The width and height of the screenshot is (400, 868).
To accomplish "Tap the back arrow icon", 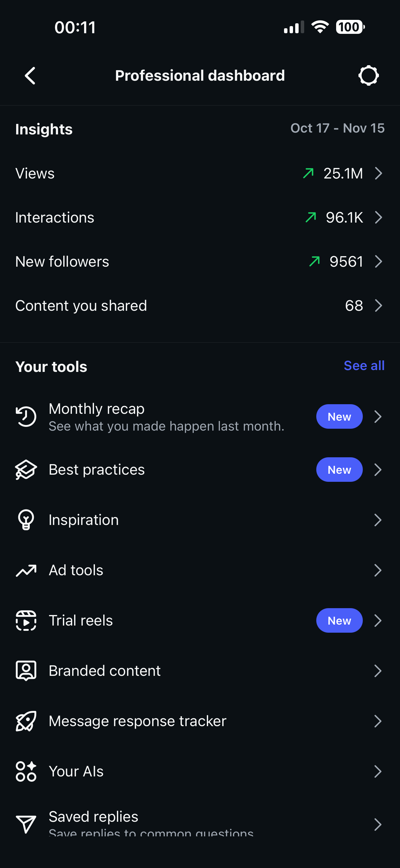I will click(30, 75).
